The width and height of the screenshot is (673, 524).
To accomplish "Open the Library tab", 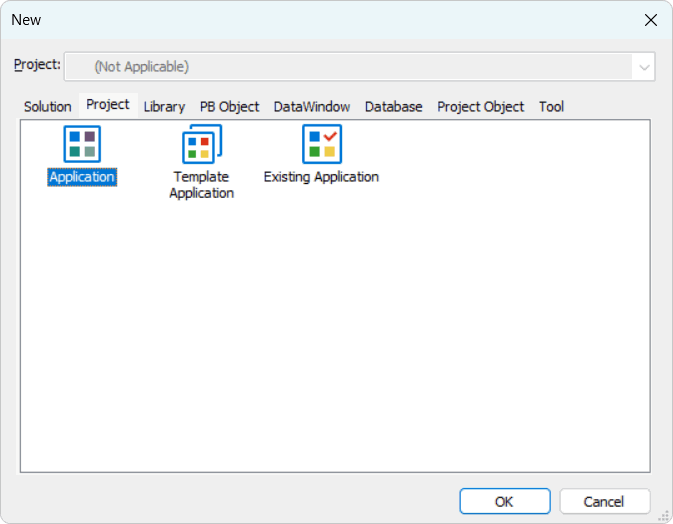I will [164, 106].
